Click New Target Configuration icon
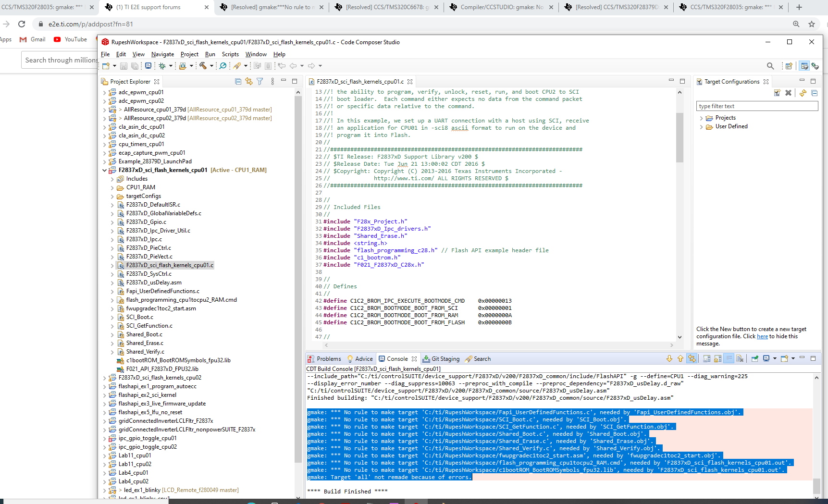Image resolution: width=828 pixels, height=504 pixels. click(x=777, y=93)
